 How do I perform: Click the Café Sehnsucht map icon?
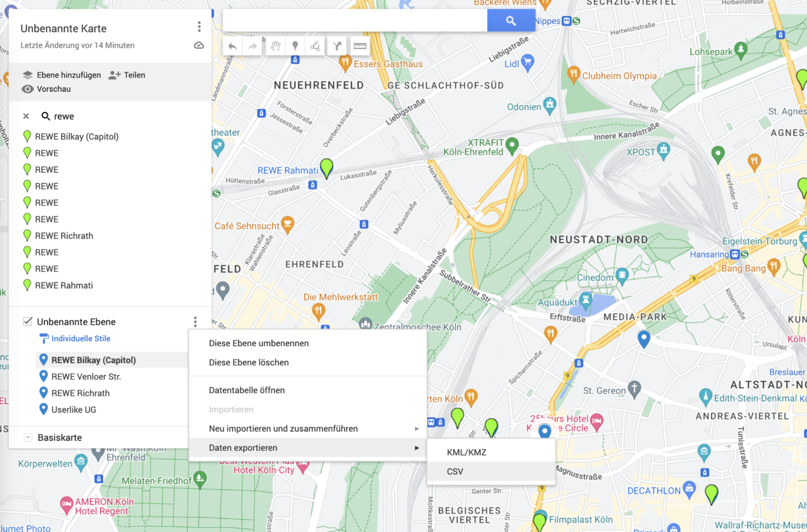coord(287,224)
